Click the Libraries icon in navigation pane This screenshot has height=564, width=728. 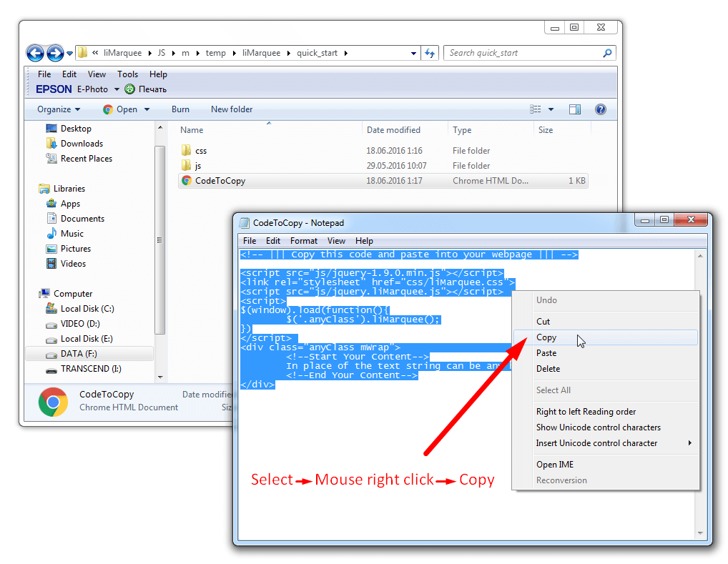point(44,189)
